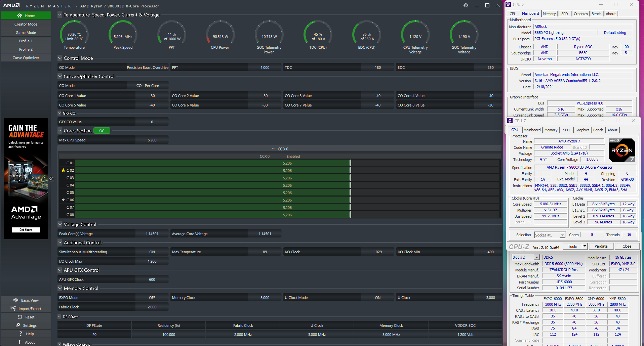Toggle EXPO Mode OFF value
Screen dimensions: 644x346
click(x=152, y=298)
